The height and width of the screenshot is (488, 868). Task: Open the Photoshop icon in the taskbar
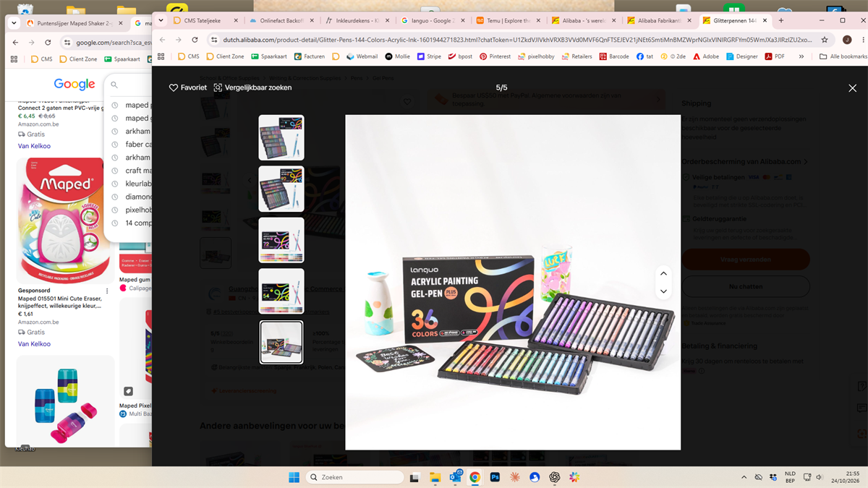[x=495, y=477]
